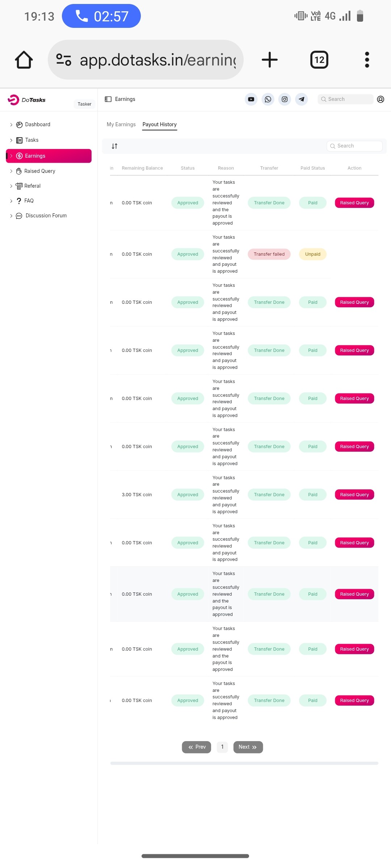Open the WhatsApp contact icon

268,99
